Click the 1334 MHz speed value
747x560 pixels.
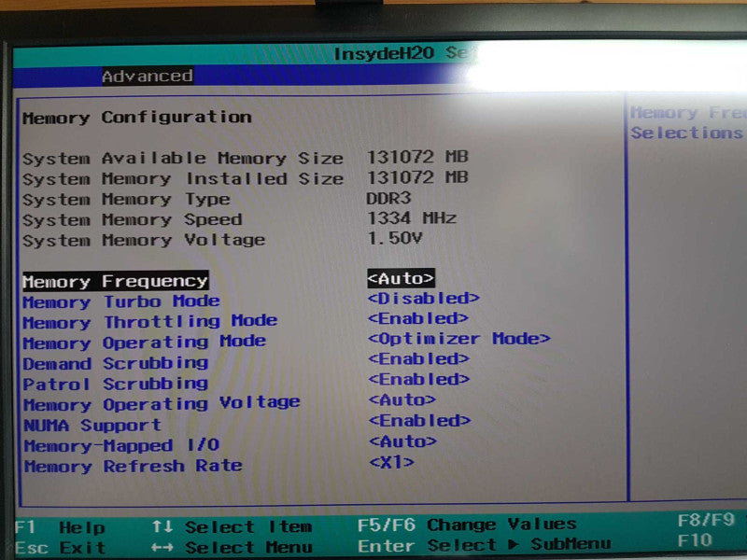[x=412, y=218]
